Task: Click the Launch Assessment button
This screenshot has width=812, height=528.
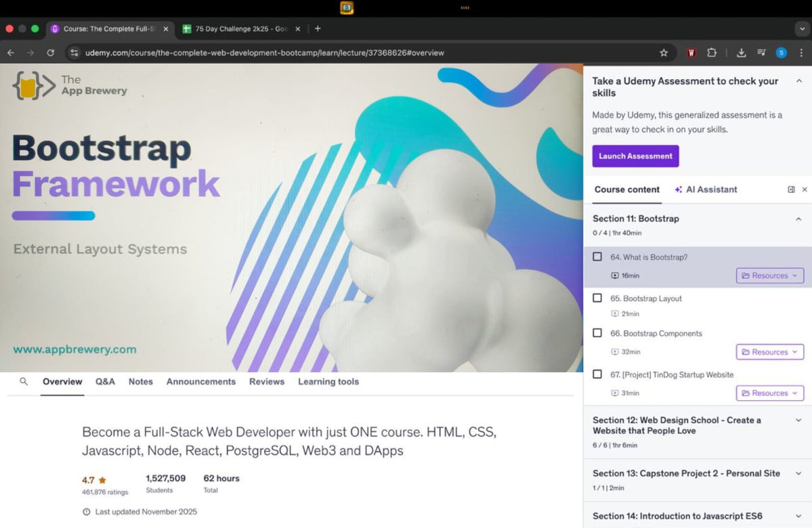Action: point(635,156)
